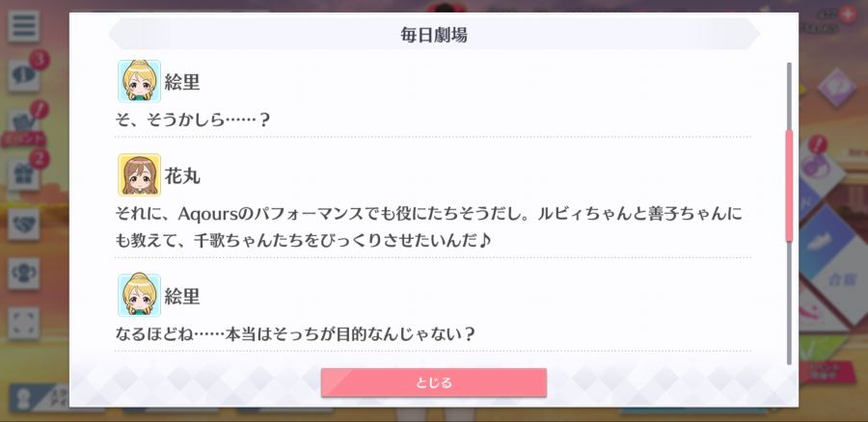Tap the handshake friends icon
Screen dimensions: 868x422
(24, 224)
